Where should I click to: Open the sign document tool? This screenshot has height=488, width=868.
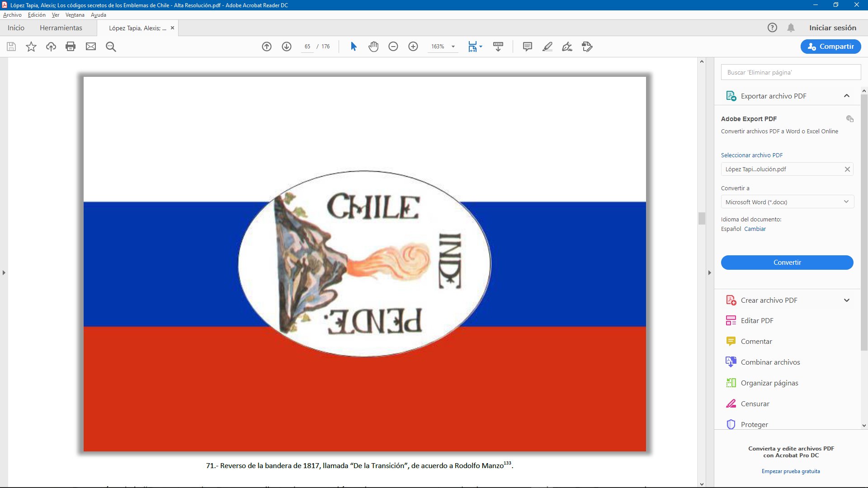567,47
